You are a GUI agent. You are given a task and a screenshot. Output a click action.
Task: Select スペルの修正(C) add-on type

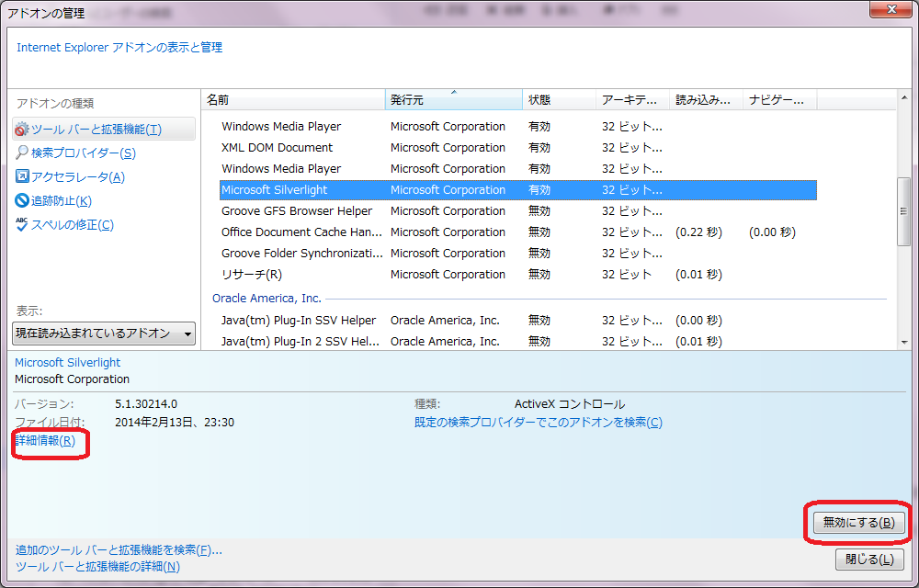point(72,225)
